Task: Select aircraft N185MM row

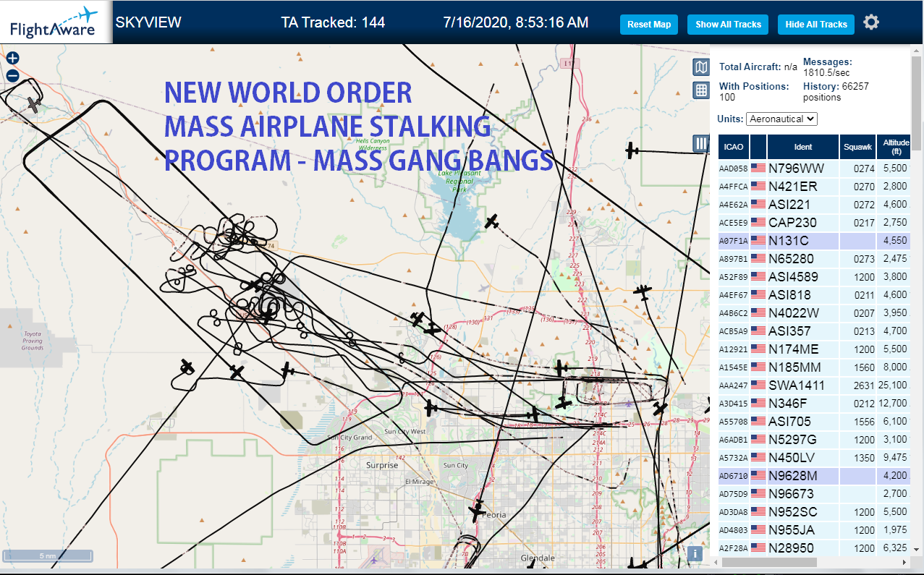Action: click(x=814, y=367)
